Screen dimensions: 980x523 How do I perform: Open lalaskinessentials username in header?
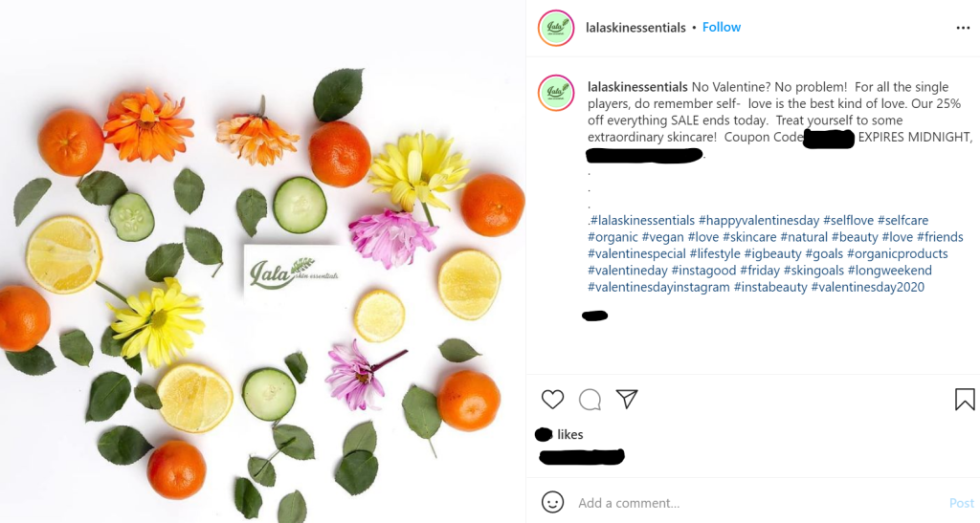(x=635, y=28)
